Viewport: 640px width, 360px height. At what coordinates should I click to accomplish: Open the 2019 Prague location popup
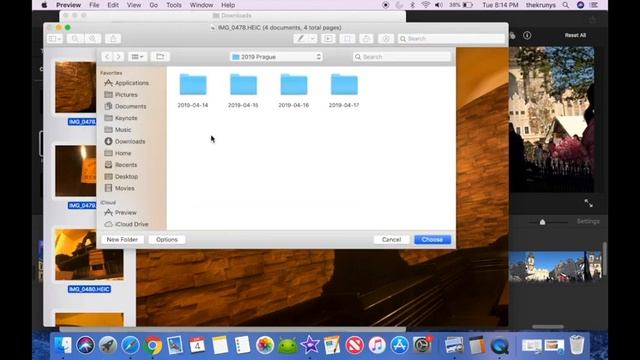[x=276, y=57]
